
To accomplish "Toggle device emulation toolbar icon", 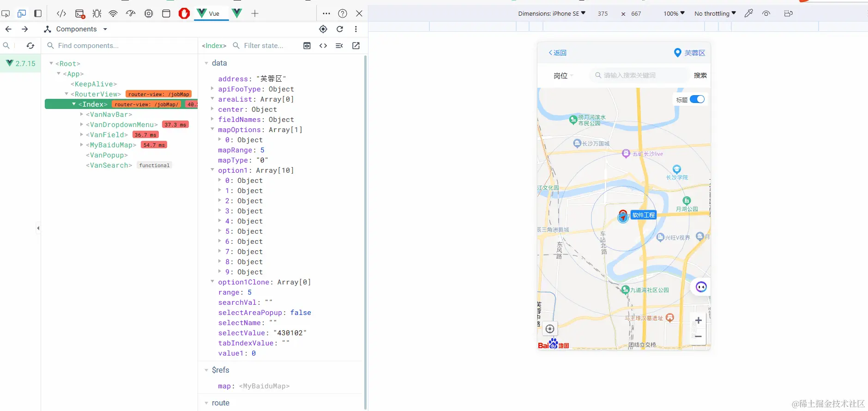I will point(22,13).
